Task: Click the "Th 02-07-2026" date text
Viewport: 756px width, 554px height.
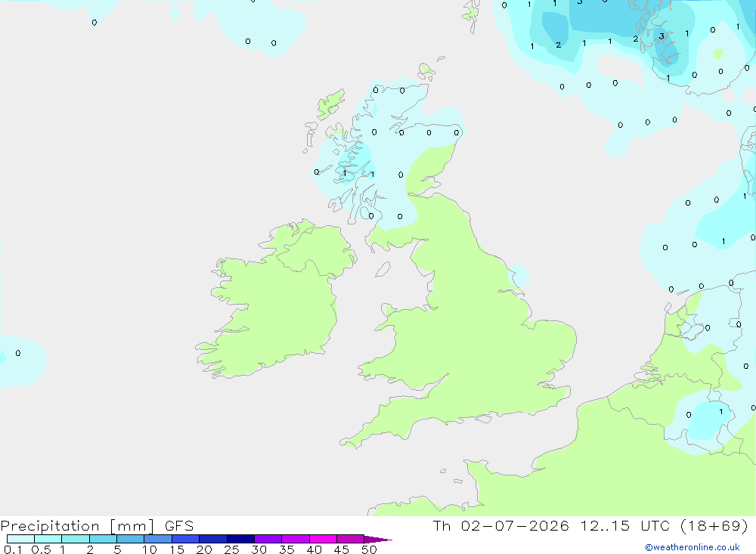Action: 500,525
